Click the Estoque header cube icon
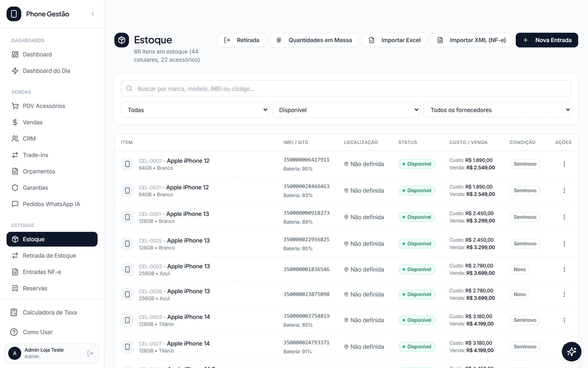Viewport: 588px width, 368px height. (x=121, y=40)
